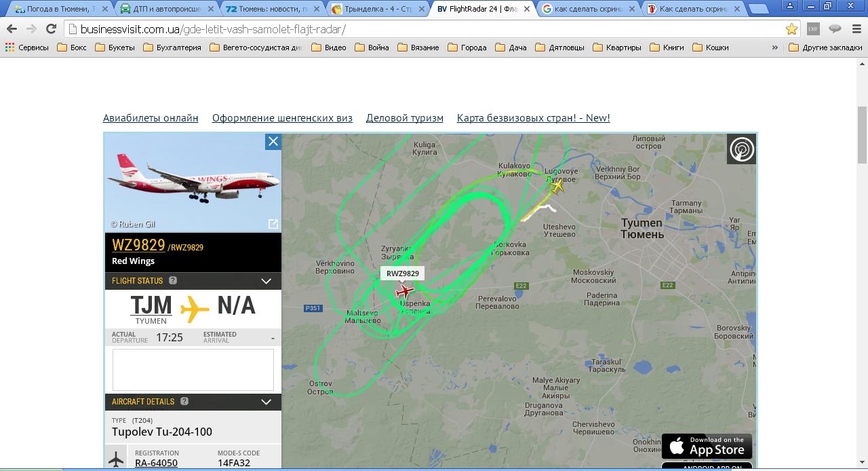Collapse the Aircraft Details section chevron

tap(267, 402)
